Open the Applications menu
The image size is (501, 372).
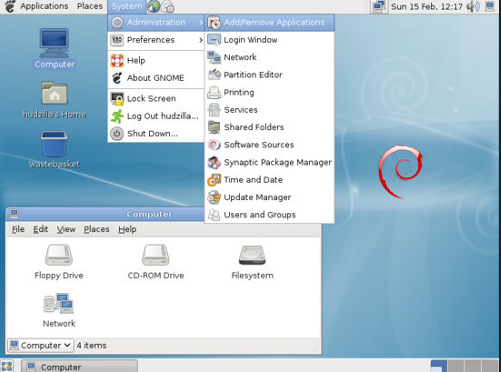(44, 6)
